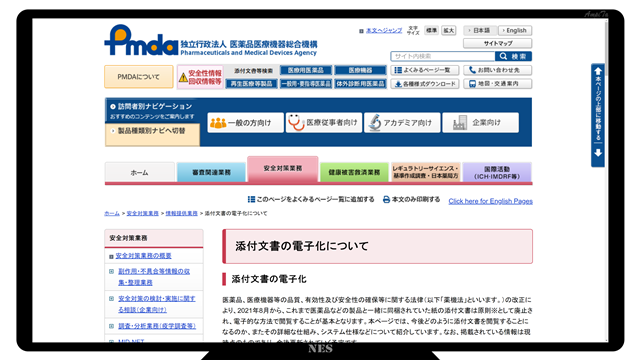Go to 情報提供業務 in breadcrumb

pyautogui.click(x=182, y=213)
